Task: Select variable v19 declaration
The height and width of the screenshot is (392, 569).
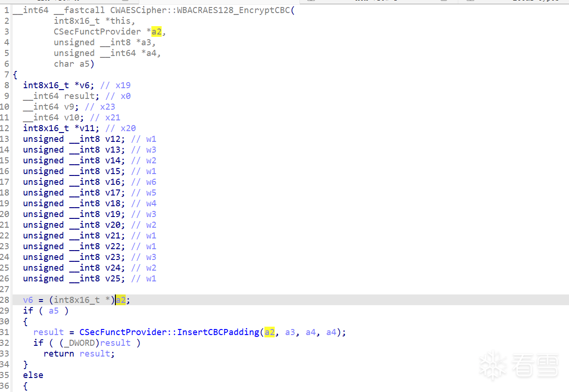Action: (x=113, y=214)
